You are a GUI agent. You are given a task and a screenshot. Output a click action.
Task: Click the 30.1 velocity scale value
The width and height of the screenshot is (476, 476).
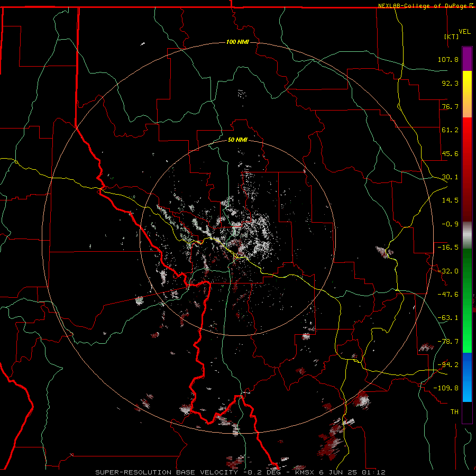pyautogui.click(x=450, y=177)
